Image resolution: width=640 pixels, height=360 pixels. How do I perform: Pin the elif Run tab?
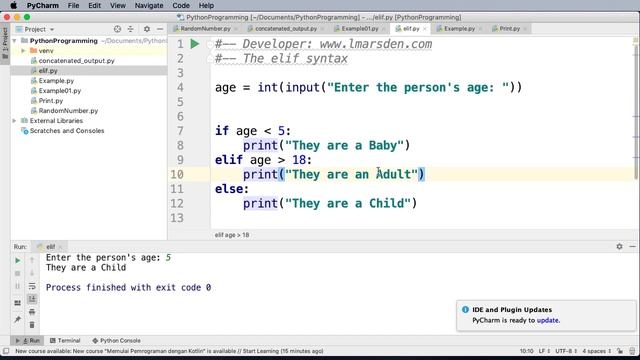18,319
